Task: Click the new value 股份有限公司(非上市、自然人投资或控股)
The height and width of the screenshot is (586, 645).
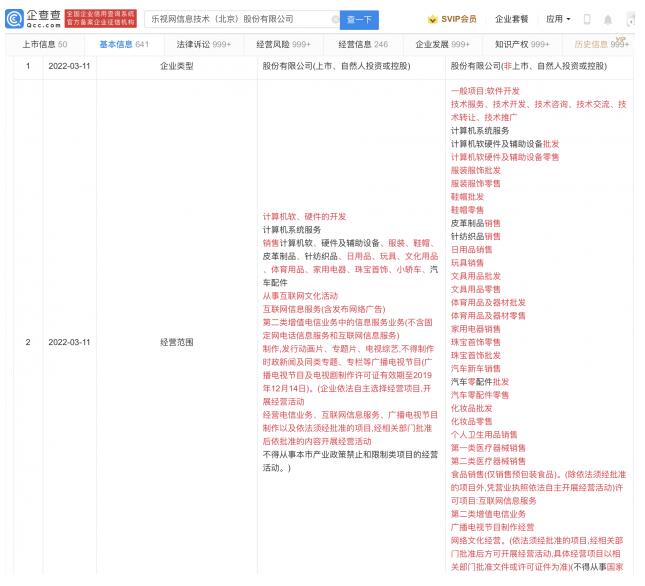Action: point(529,66)
